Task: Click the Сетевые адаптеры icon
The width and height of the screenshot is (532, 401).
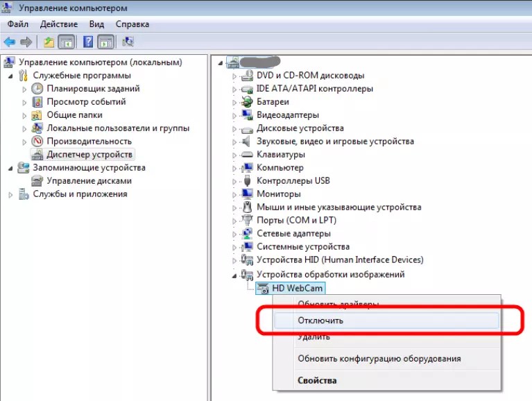Action: point(247,233)
